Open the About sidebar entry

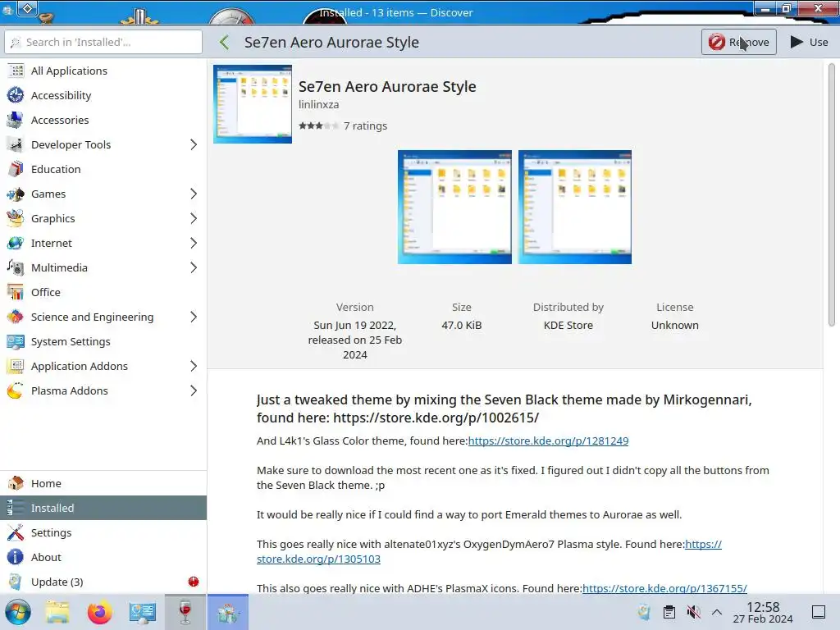[103, 557]
